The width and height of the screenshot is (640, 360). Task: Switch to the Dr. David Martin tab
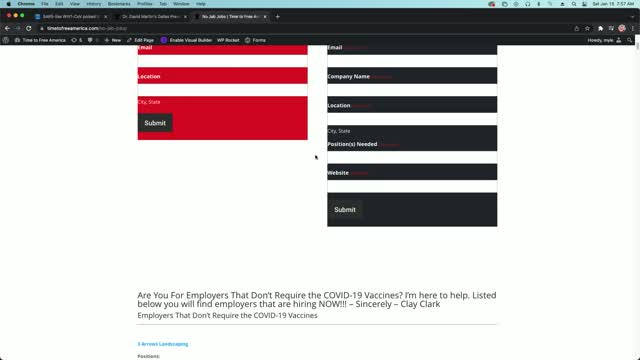(150, 17)
